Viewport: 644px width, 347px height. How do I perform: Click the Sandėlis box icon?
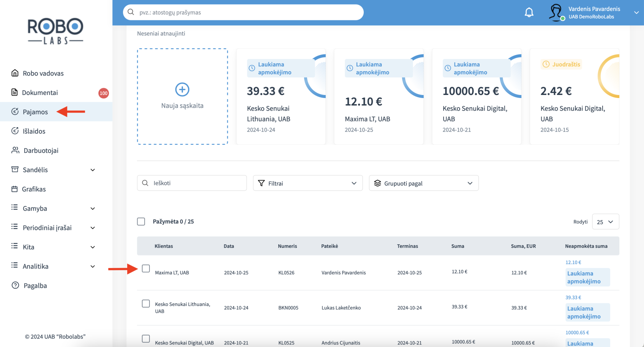pos(15,169)
